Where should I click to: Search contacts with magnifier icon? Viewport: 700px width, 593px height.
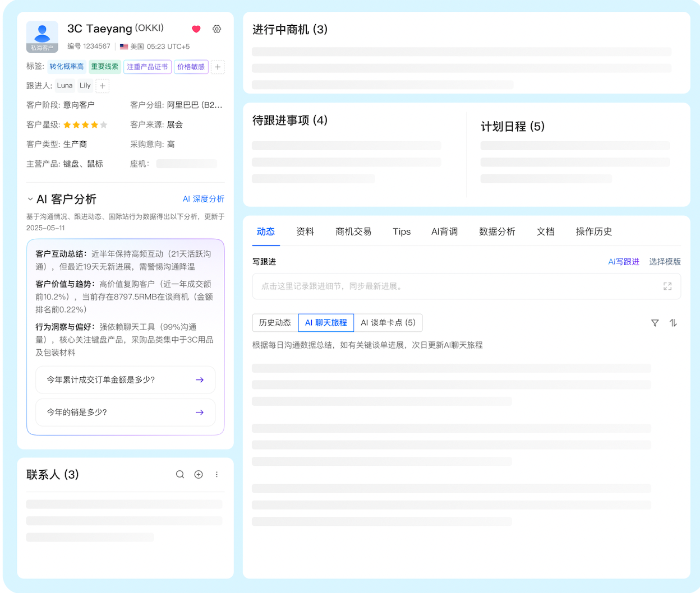[180, 475]
